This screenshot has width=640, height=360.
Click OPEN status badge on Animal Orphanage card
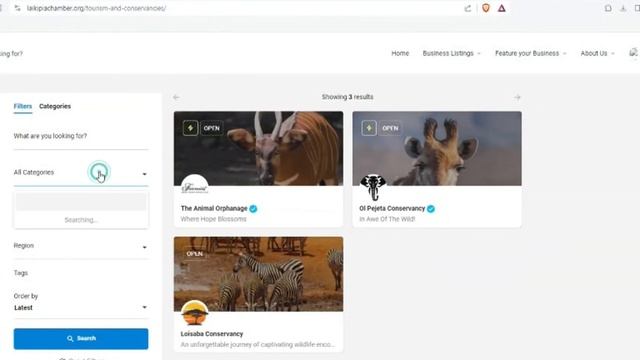click(x=211, y=128)
